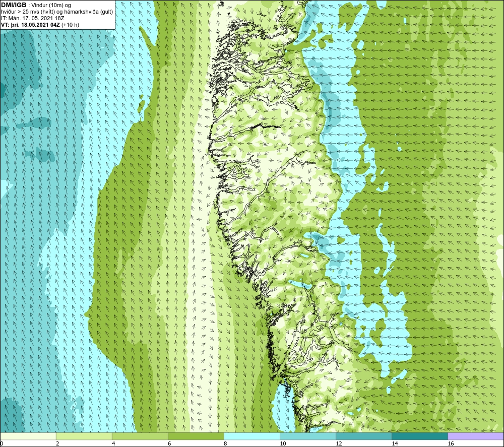The width and height of the screenshot is (504, 447).
Task: Click the 'VT: þri. 18.05.2021 04Z' line
Action: 31,25
